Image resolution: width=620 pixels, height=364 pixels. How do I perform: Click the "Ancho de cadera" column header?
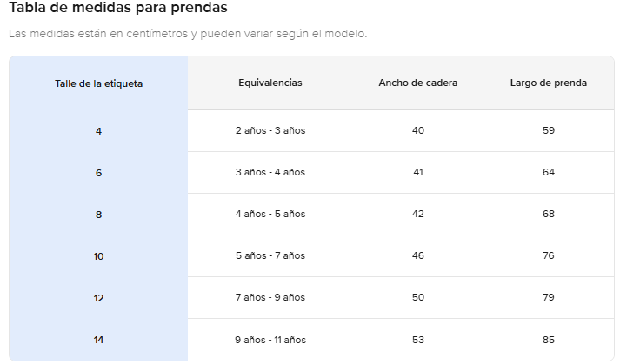(x=418, y=83)
